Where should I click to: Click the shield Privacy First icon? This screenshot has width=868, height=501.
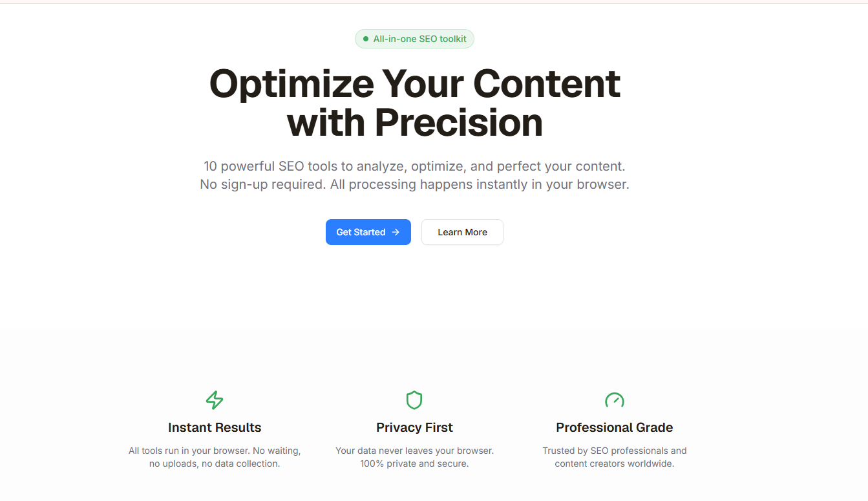tap(414, 400)
